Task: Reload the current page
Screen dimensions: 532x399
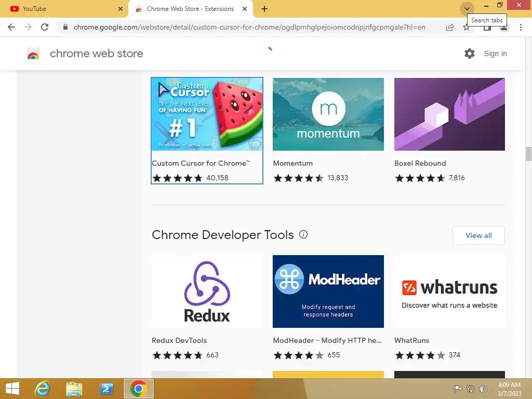Action: pyautogui.click(x=45, y=27)
